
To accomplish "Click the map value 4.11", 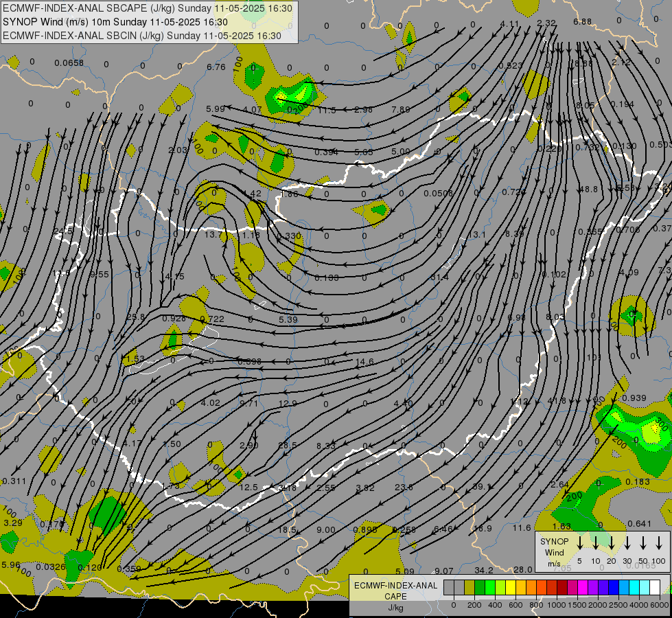I will point(509,24).
